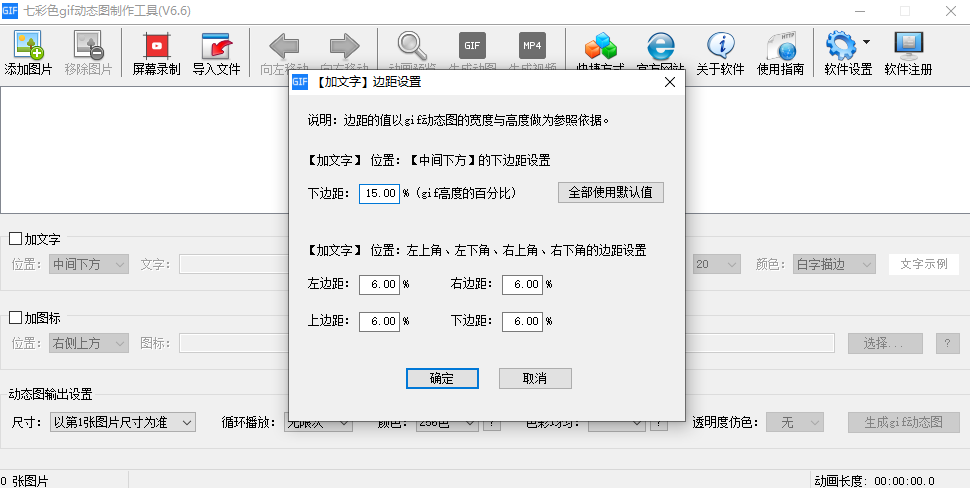Click the 导入文件 import file icon

coord(216,46)
